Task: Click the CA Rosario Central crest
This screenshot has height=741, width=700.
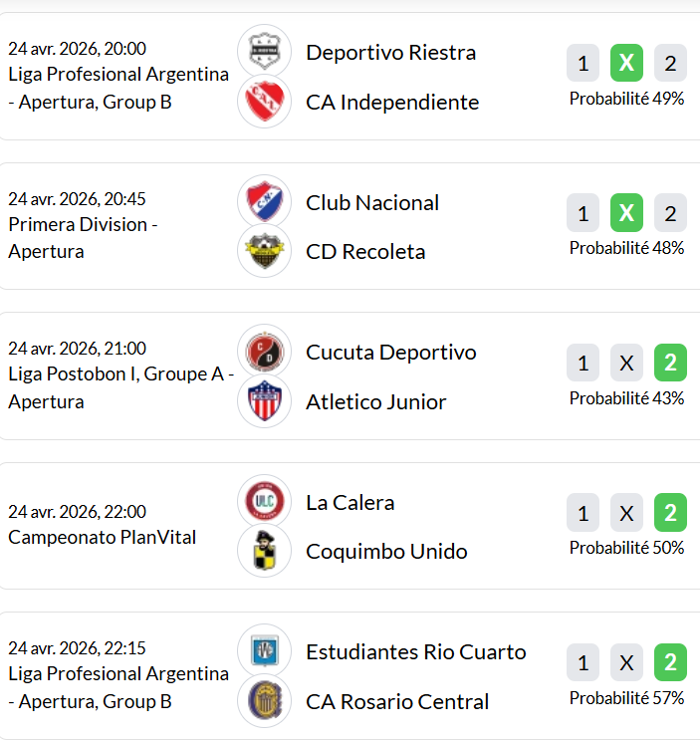Action: point(264,701)
